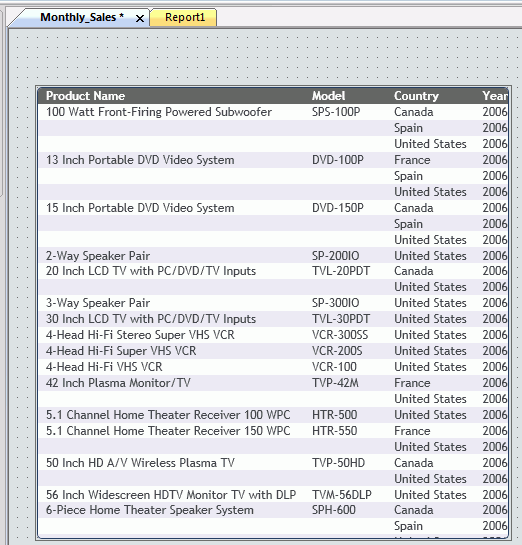Select the Product Name column header

[85, 96]
